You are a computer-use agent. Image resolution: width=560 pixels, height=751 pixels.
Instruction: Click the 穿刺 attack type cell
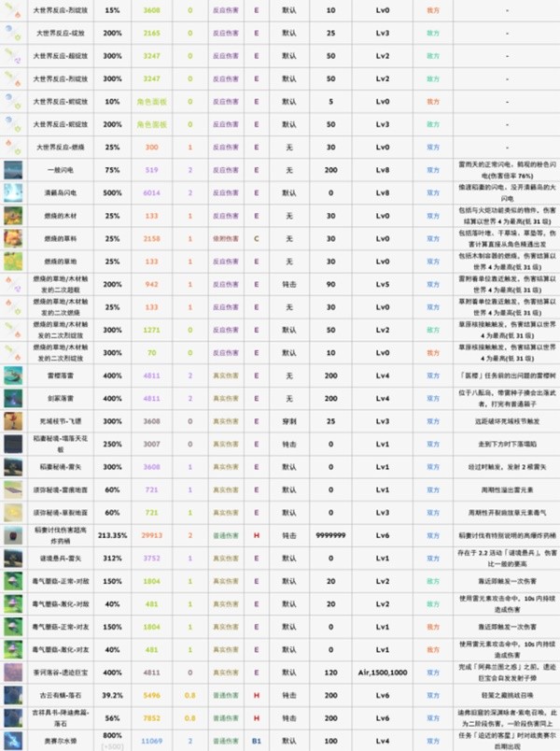pos(289,421)
